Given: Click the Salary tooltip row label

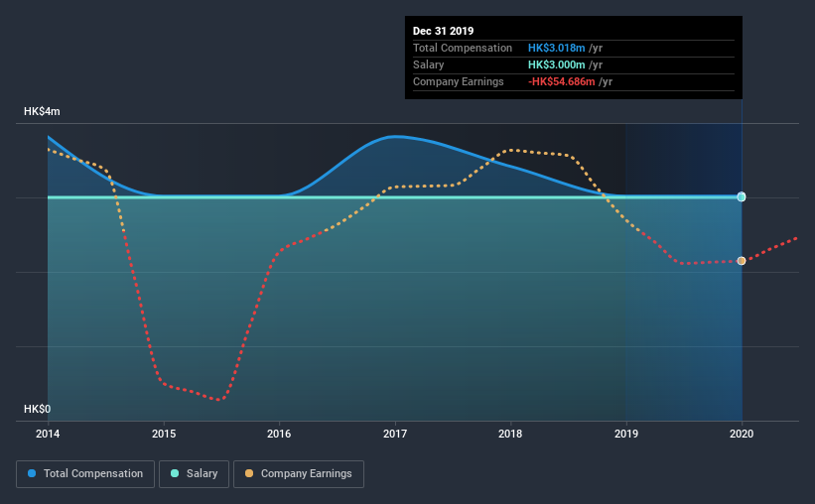Looking at the screenshot, I should pyautogui.click(x=428, y=64).
